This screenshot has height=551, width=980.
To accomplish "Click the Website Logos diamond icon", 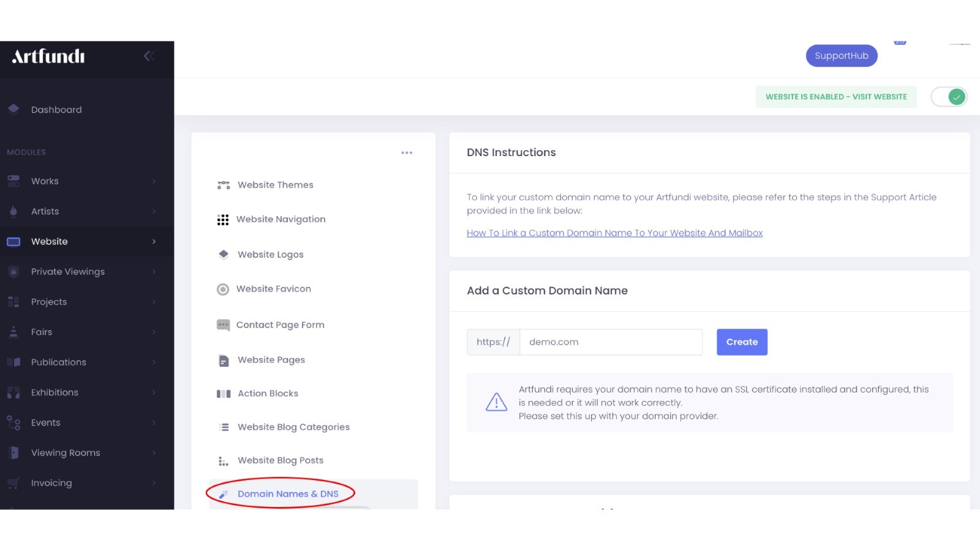I will 224,254.
